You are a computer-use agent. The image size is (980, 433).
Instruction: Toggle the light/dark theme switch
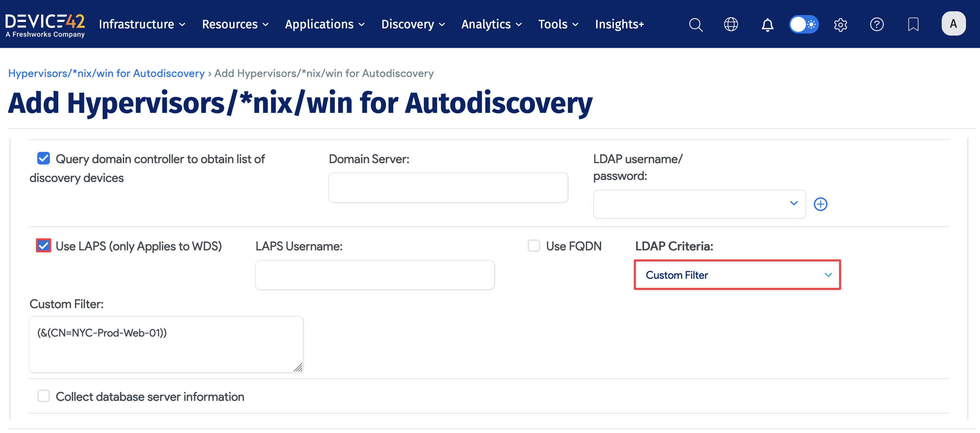point(804,24)
